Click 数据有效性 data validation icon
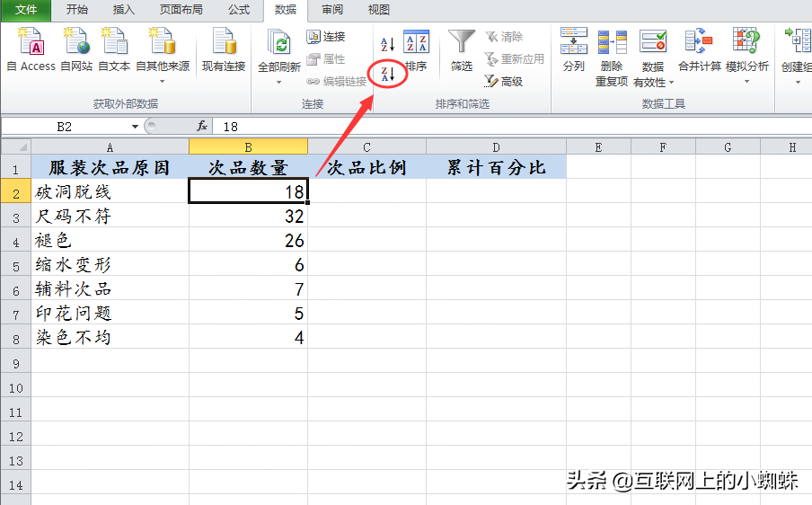Viewport: 812px width, 505px height. point(653,41)
